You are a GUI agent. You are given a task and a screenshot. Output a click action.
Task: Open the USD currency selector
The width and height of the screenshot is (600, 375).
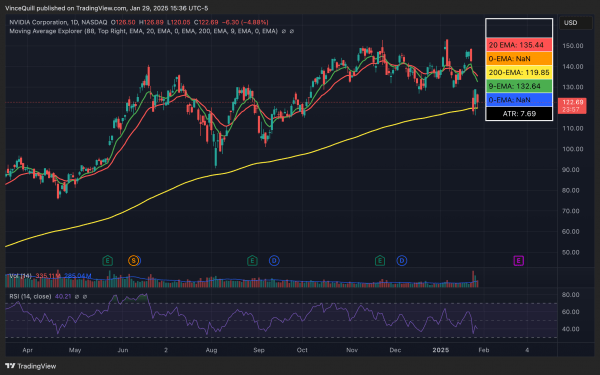click(575, 23)
